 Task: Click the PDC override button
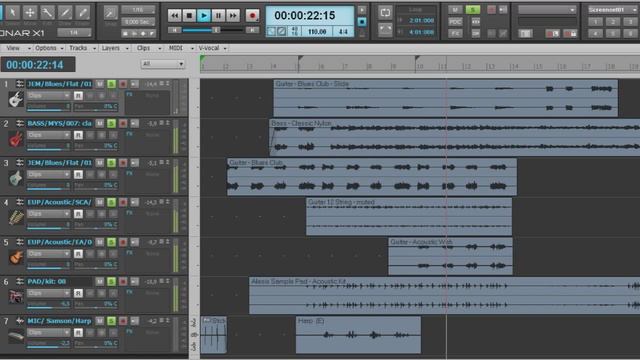(x=455, y=22)
